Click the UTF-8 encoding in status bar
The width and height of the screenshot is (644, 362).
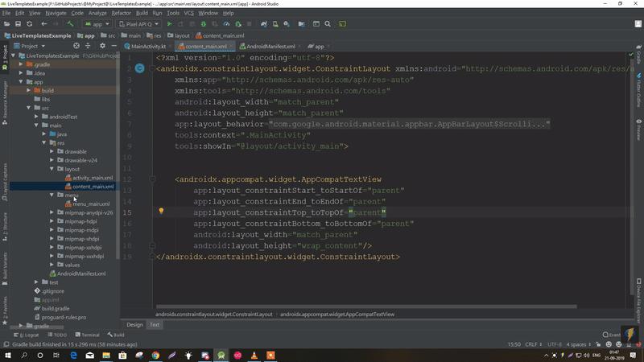click(x=554, y=344)
